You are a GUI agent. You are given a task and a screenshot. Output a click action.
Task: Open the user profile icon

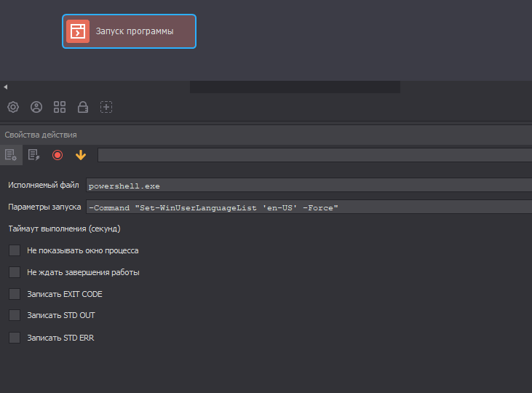click(x=36, y=107)
